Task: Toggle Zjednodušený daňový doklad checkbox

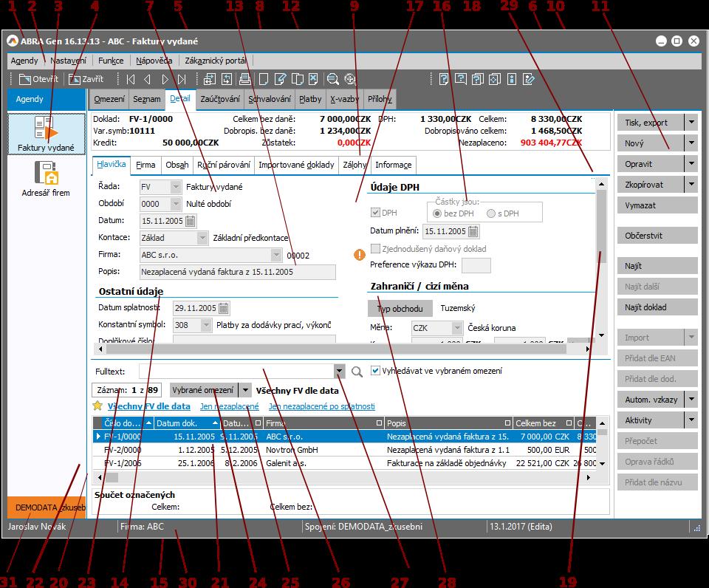Action: point(375,249)
